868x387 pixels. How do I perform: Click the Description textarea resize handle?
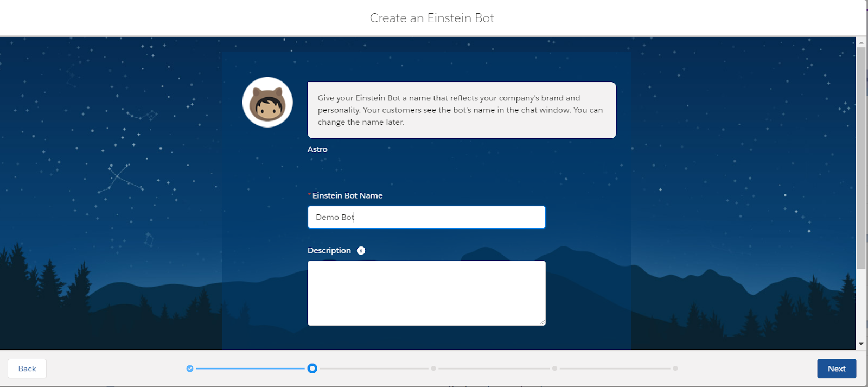coord(542,322)
